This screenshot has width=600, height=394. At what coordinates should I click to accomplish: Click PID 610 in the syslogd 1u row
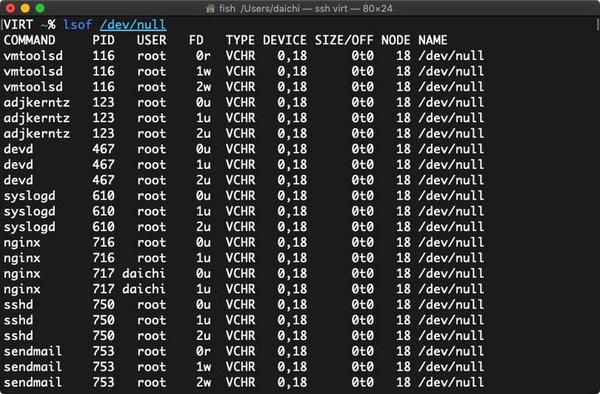tap(103, 211)
